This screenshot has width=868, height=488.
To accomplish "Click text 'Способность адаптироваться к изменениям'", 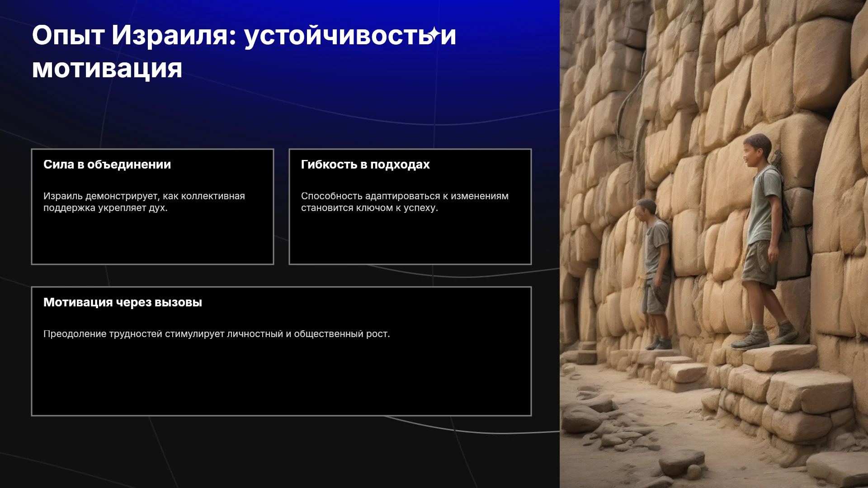I will [405, 196].
